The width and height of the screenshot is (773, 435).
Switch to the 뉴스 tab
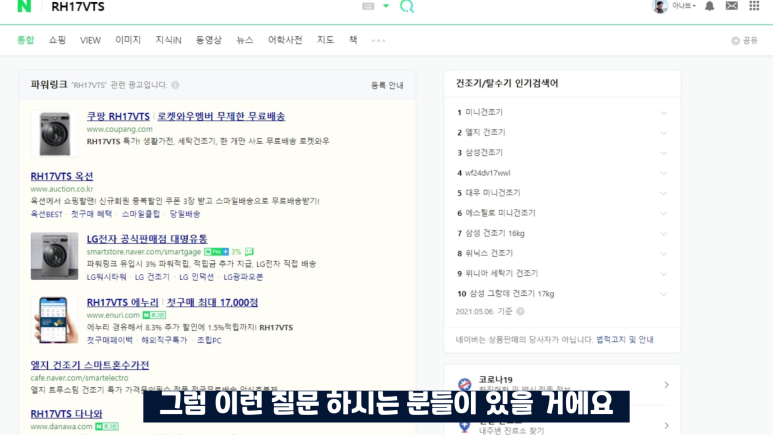coord(245,40)
